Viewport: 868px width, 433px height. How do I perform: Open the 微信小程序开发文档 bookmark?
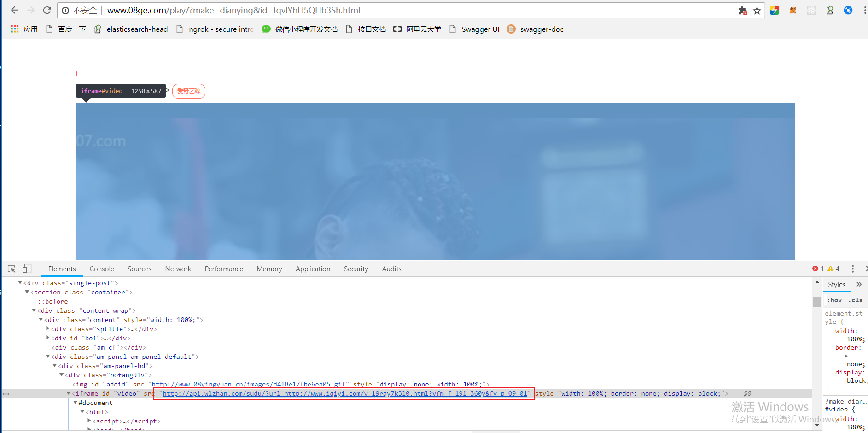[x=299, y=29]
